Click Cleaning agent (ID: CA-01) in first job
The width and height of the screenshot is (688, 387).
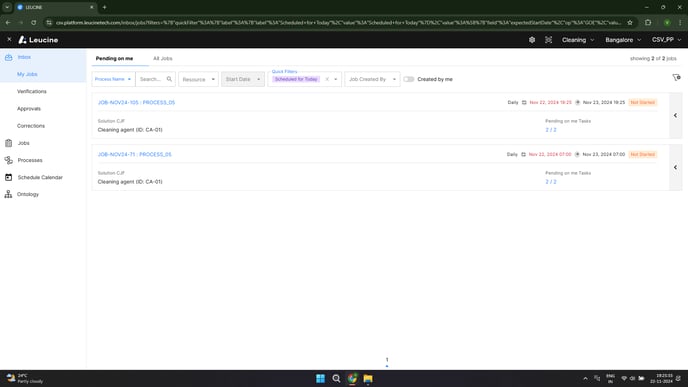(130, 130)
